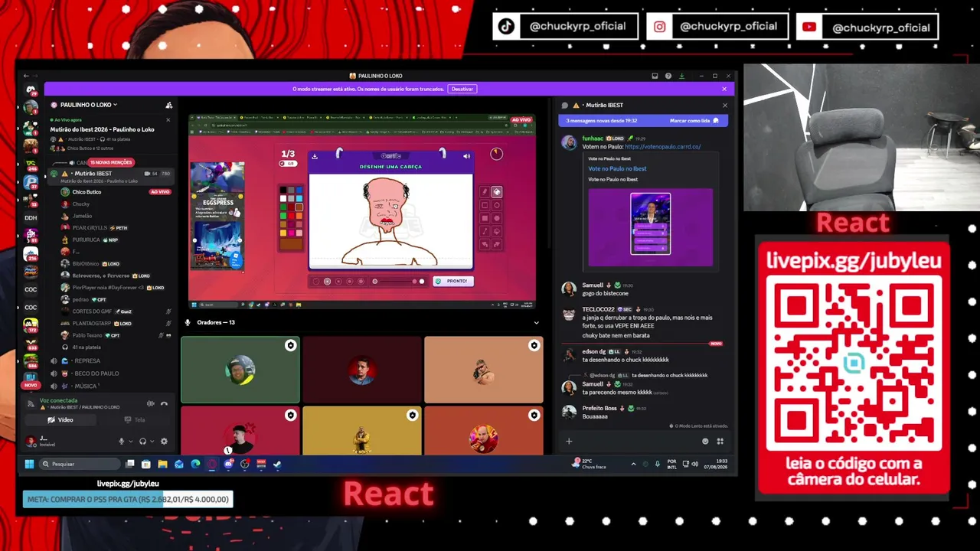
Task: Click PRONTO! button in Gartic
Action: coord(453,281)
